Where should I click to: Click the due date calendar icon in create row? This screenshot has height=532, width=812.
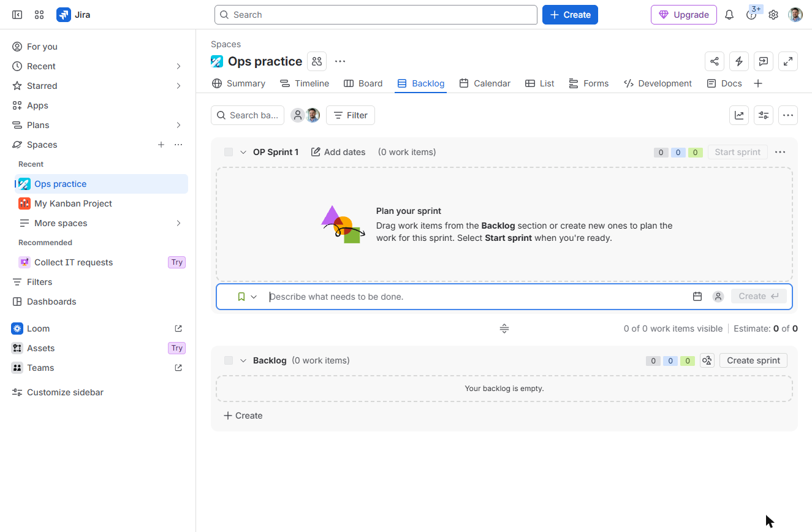pos(697,297)
